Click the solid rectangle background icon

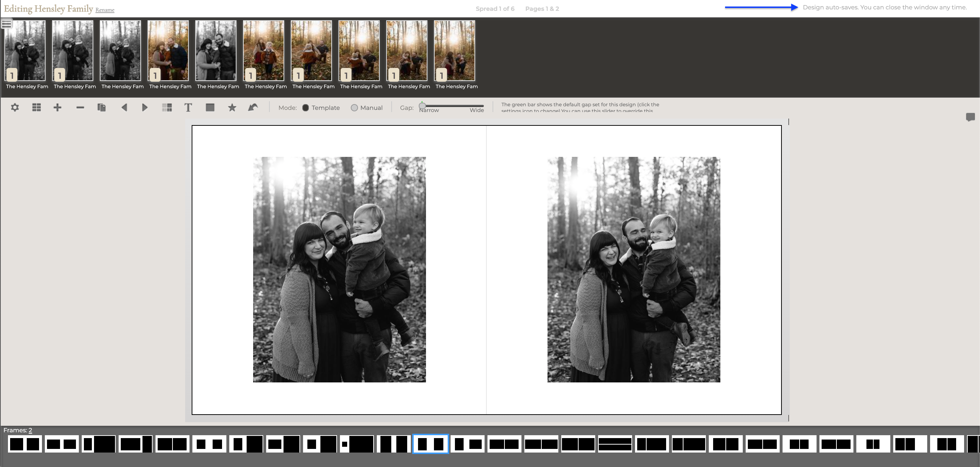pyautogui.click(x=210, y=108)
